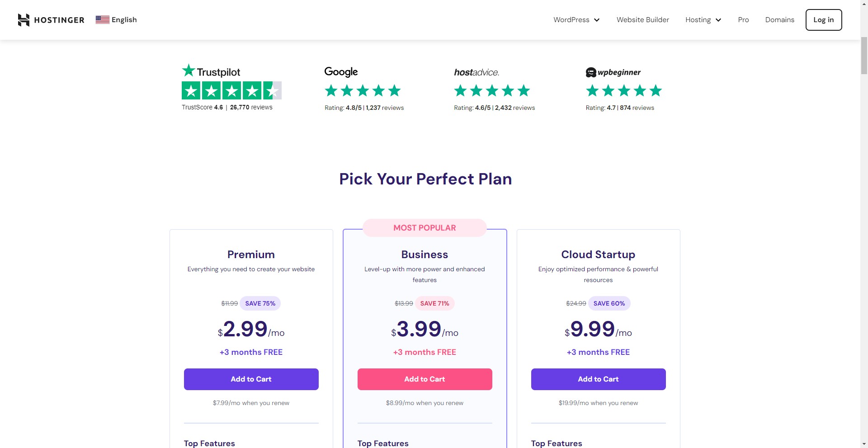Viewport: 868px width, 448px height.
Task: Expand the Hosting dropdown menu
Action: point(703,20)
